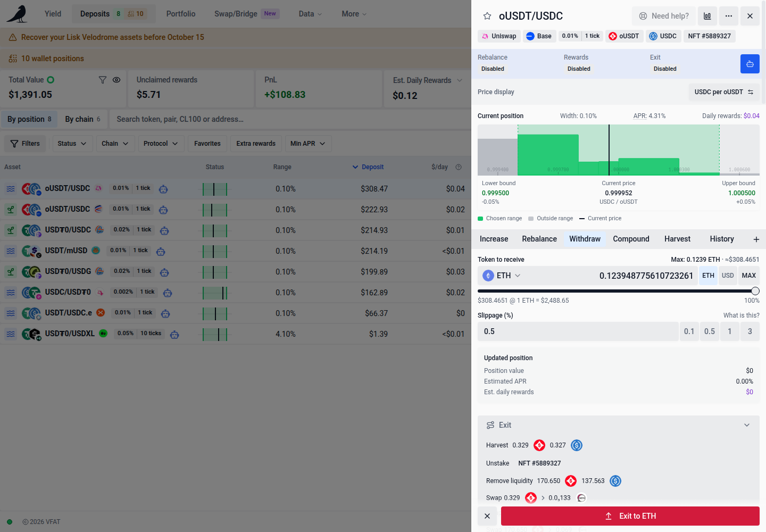The height and width of the screenshot is (532, 766).
Task: Open the Chain filter dropdown
Action: coord(115,144)
